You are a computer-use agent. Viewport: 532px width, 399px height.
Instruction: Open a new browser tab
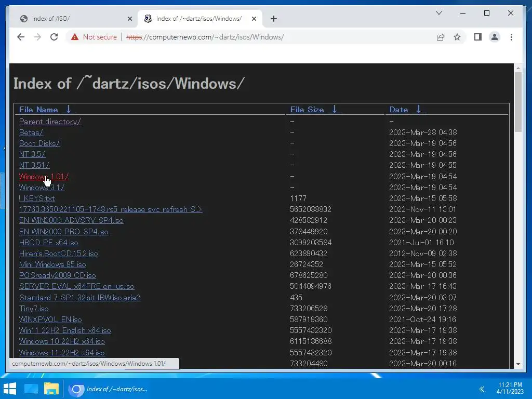tap(274, 19)
